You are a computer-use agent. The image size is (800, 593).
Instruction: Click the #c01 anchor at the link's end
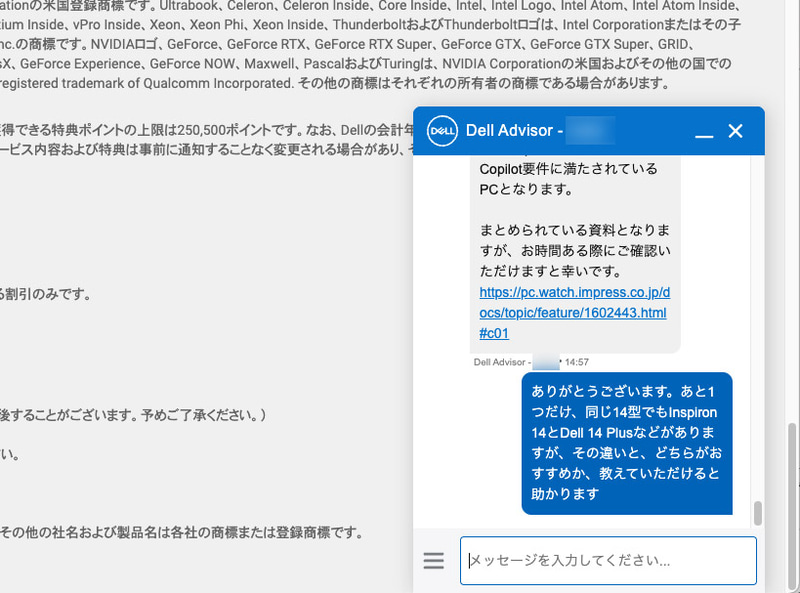tap(494, 333)
